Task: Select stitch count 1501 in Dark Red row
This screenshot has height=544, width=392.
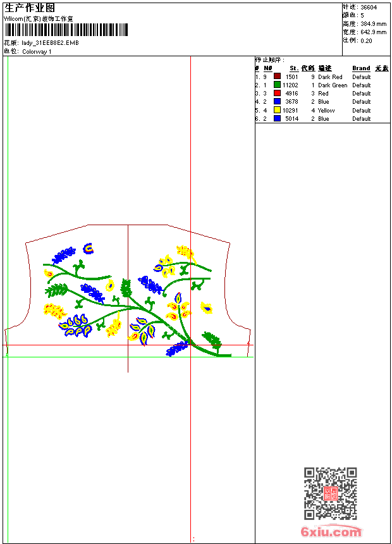Action: (x=291, y=77)
